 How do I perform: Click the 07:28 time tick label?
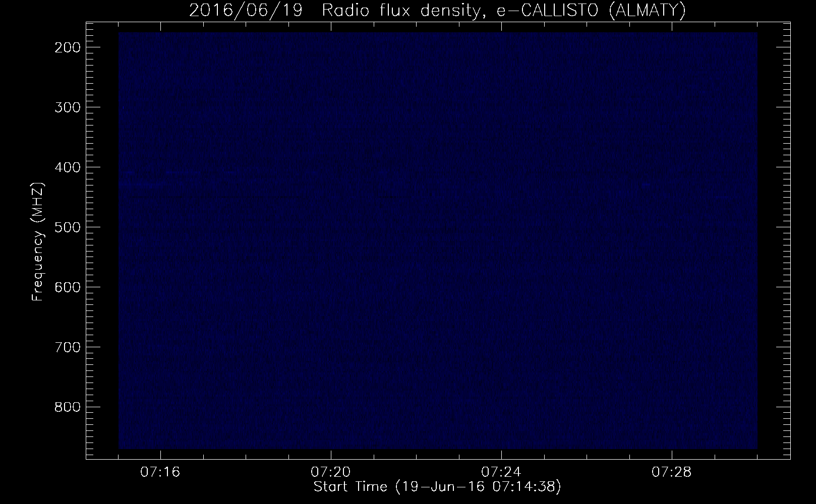pos(672,472)
